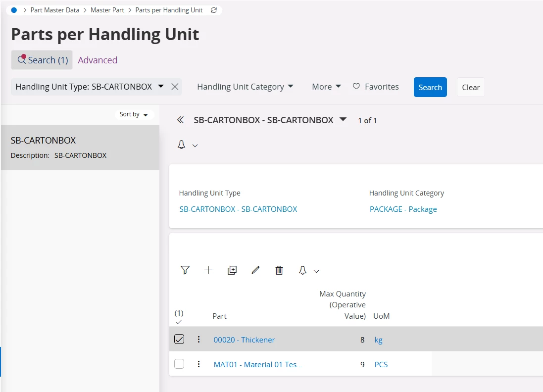
Task: Click the table filter funnel icon
Action: pos(185,270)
